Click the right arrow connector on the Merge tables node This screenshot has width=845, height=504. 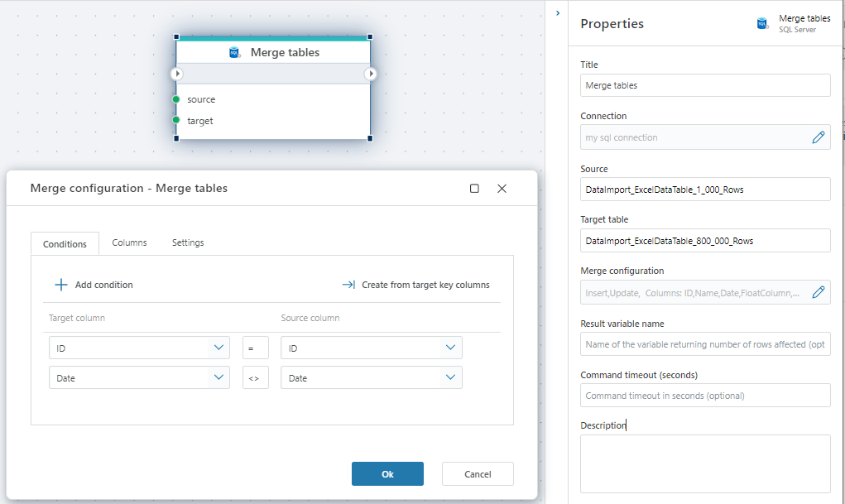pyautogui.click(x=370, y=74)
